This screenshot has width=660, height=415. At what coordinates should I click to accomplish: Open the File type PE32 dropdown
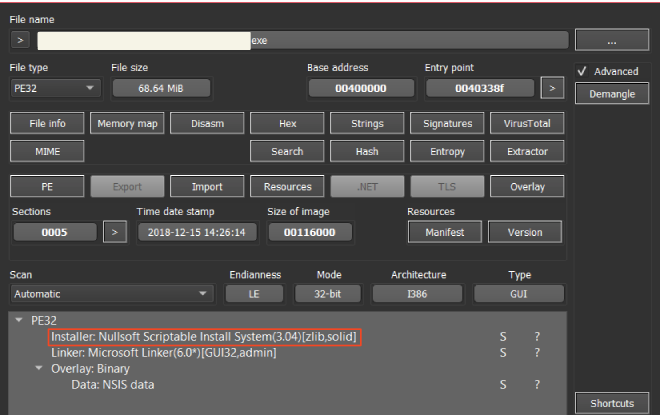(55, 88)
